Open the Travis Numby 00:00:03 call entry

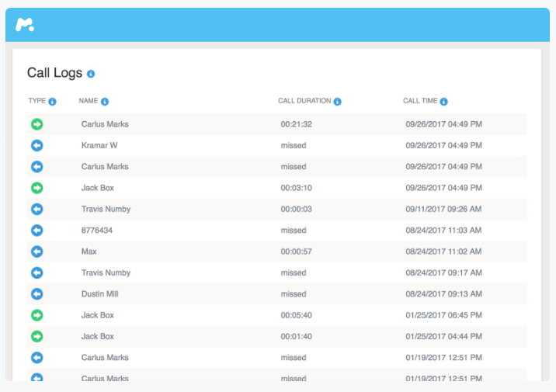click(106, 209)
